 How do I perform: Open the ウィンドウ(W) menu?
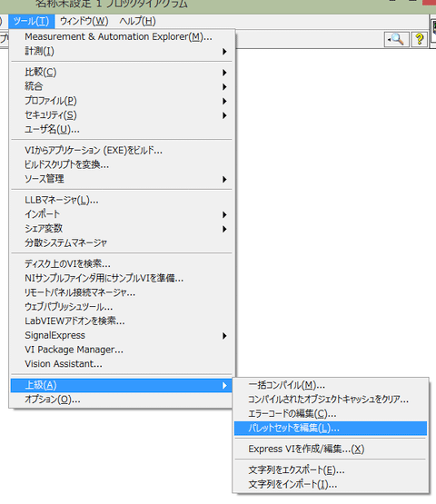[x=84, y=21]
